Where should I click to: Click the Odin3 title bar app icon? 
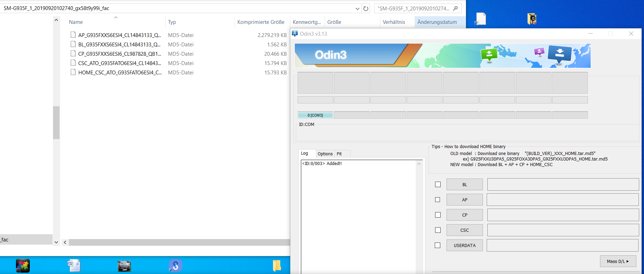[x=295, y=34]
